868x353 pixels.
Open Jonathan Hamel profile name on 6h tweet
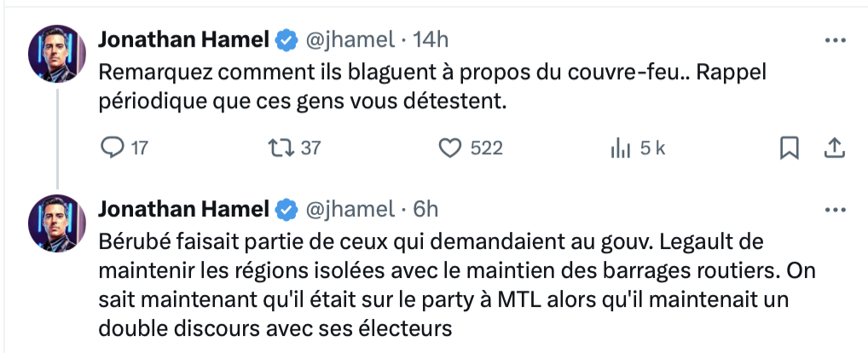pyautogui.click(x=184, y=209)
